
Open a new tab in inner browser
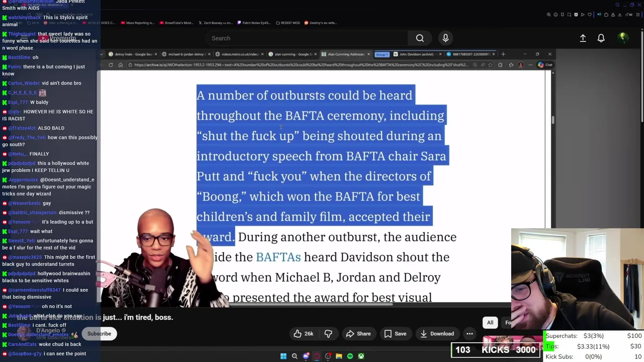tap(503, 54)
